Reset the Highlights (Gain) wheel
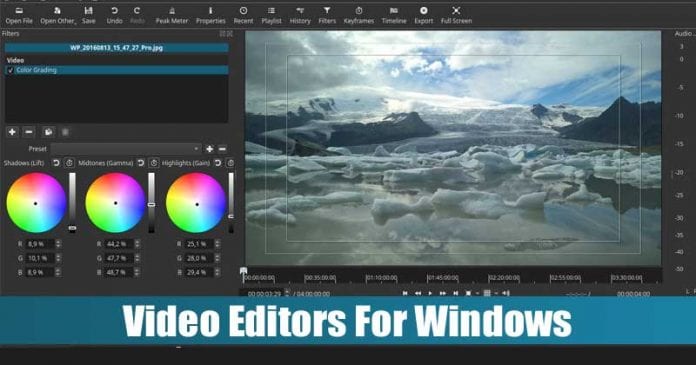Screen dimensions: 696x365 218,163
